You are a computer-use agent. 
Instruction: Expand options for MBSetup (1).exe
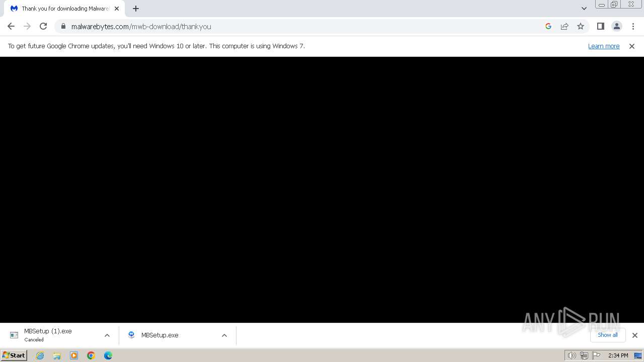(x=107, y=335)
